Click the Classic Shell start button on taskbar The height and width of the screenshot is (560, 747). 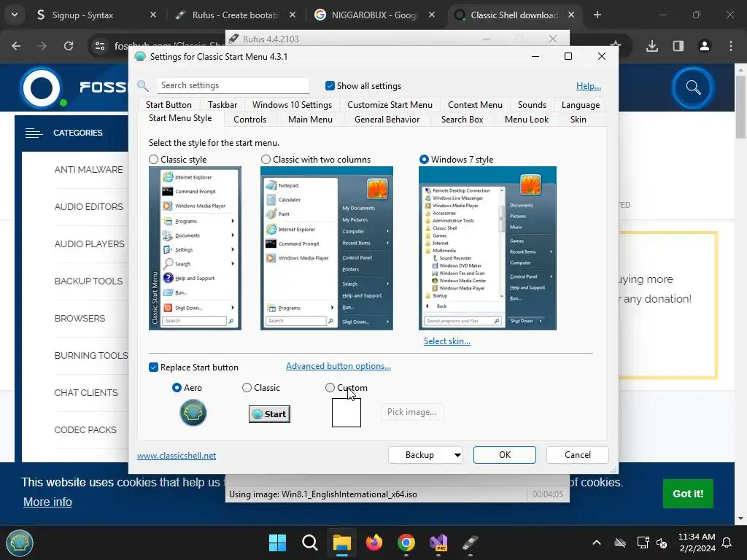coord(20,542)
